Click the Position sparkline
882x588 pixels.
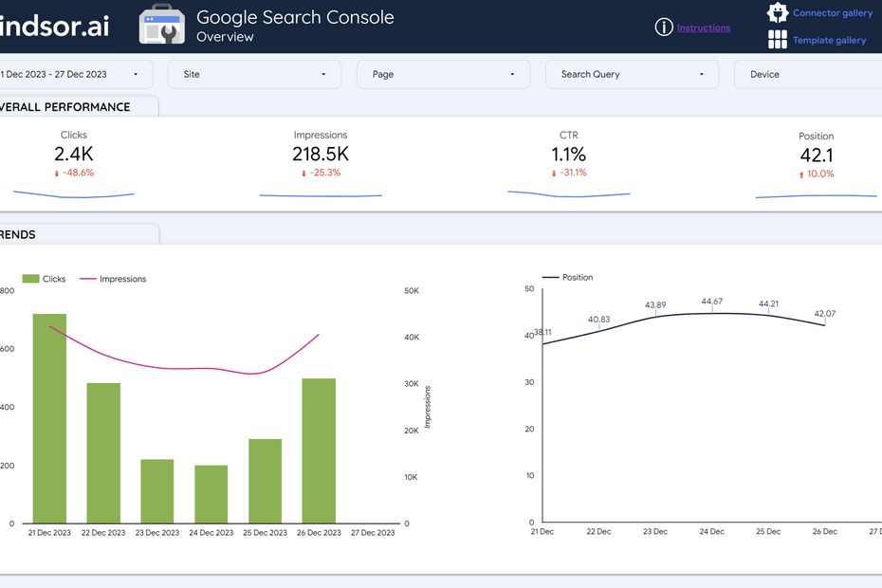pos(817,195)
